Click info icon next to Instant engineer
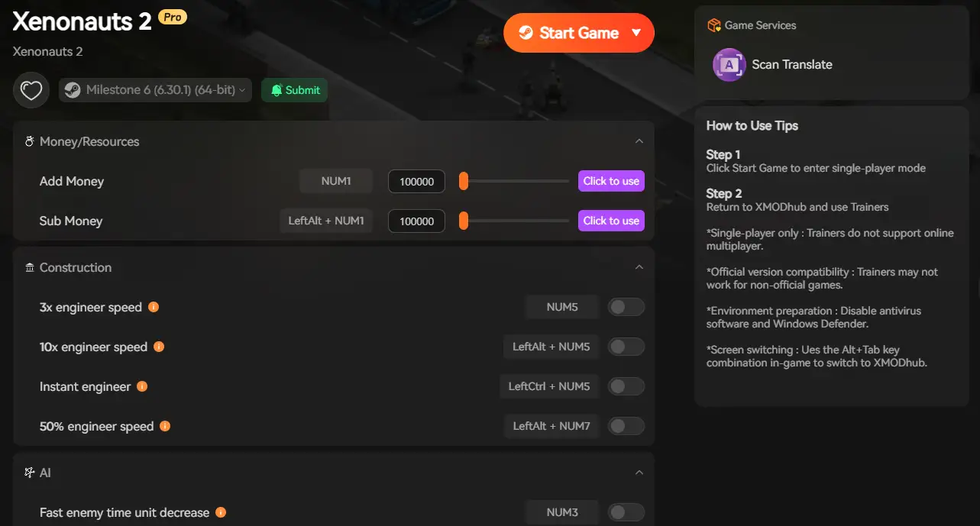980x526 pixels. coord(142,386)
